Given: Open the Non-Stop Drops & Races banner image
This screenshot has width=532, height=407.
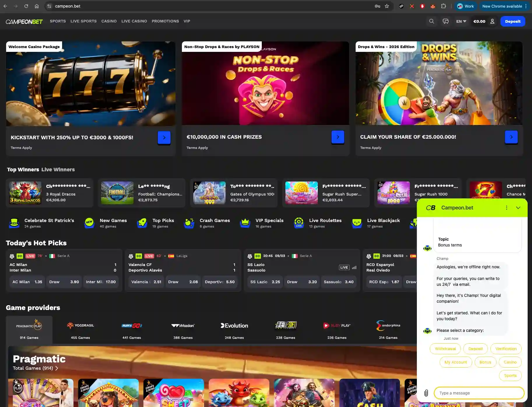Looking at the screenshot, I should point(265,83).
